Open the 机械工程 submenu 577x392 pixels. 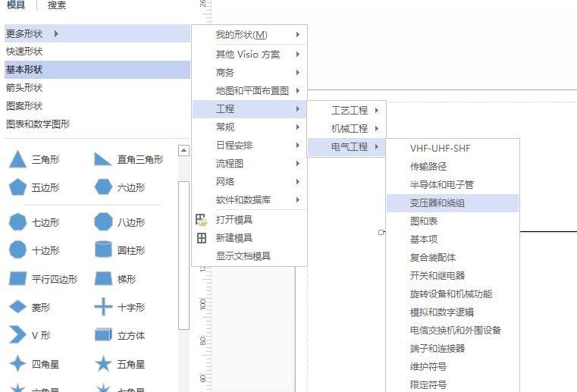pyautogui.click(x=347, y=128)
